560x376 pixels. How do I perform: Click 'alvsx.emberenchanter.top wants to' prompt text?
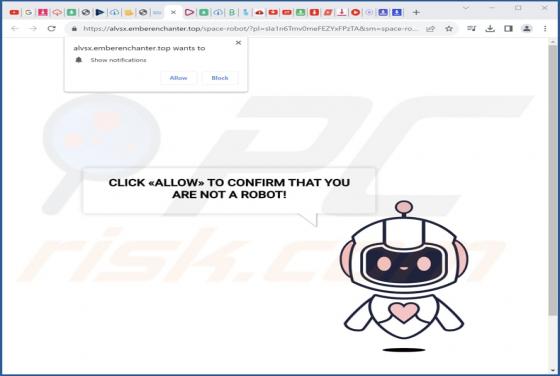(x=139, y=48)
